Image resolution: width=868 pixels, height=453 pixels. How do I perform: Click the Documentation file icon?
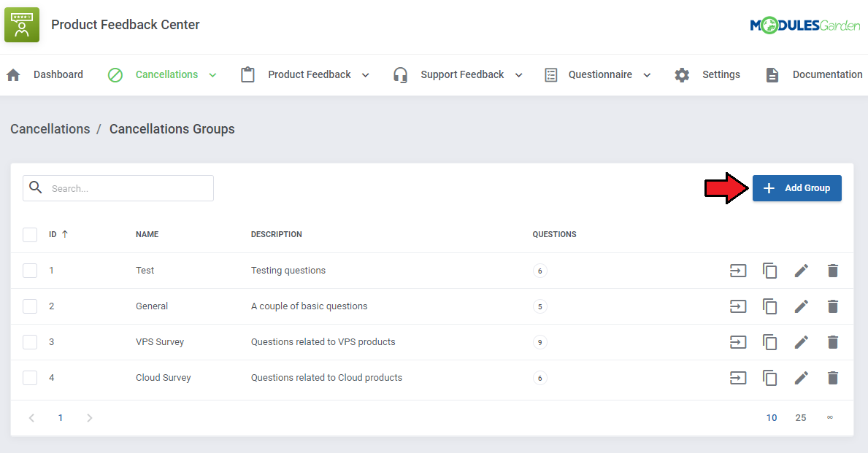tap(772, 74)
